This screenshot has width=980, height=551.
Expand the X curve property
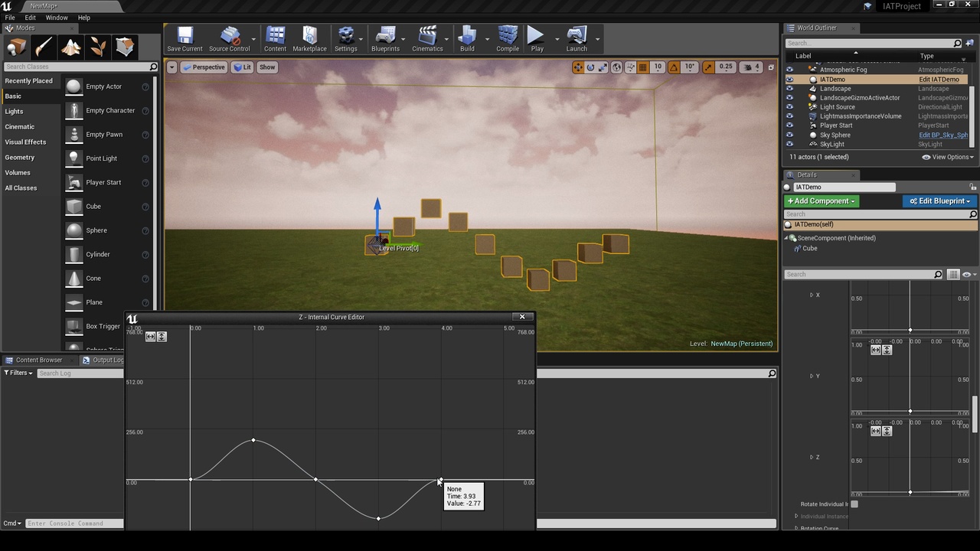(812, 295)
